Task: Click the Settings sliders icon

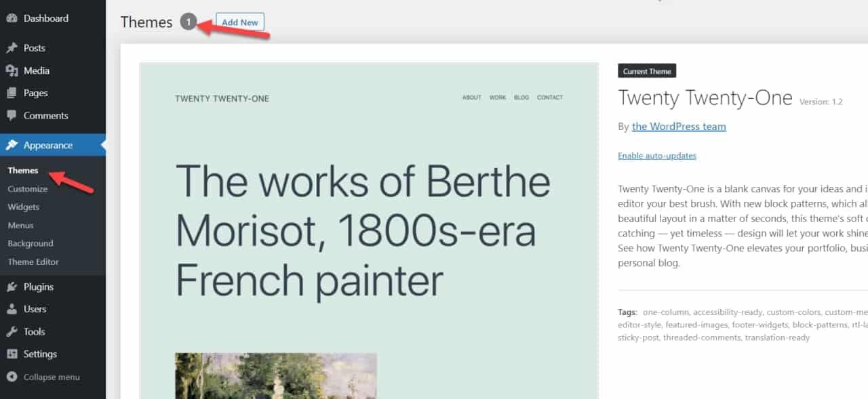Action: coord(12,354)
